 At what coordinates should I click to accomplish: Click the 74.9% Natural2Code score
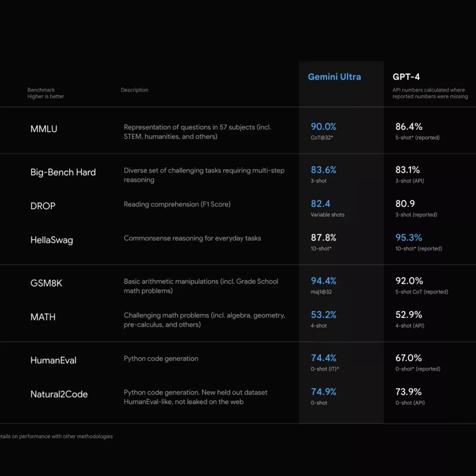(324, 392)
